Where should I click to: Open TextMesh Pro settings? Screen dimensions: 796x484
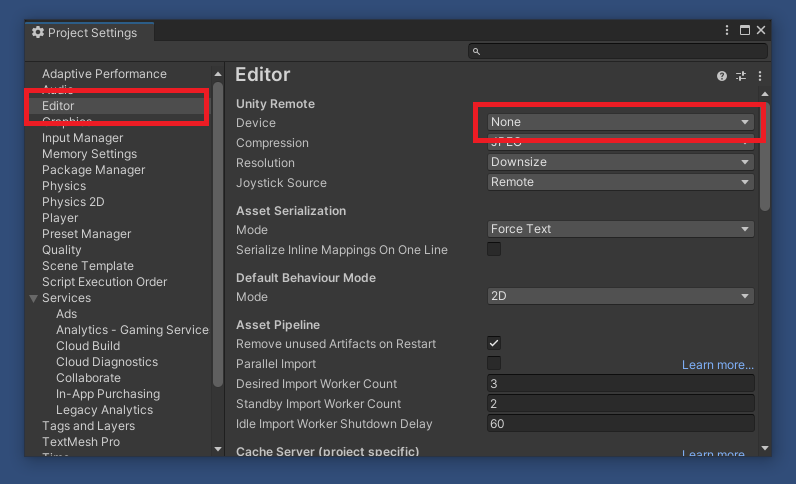(81, 442)
